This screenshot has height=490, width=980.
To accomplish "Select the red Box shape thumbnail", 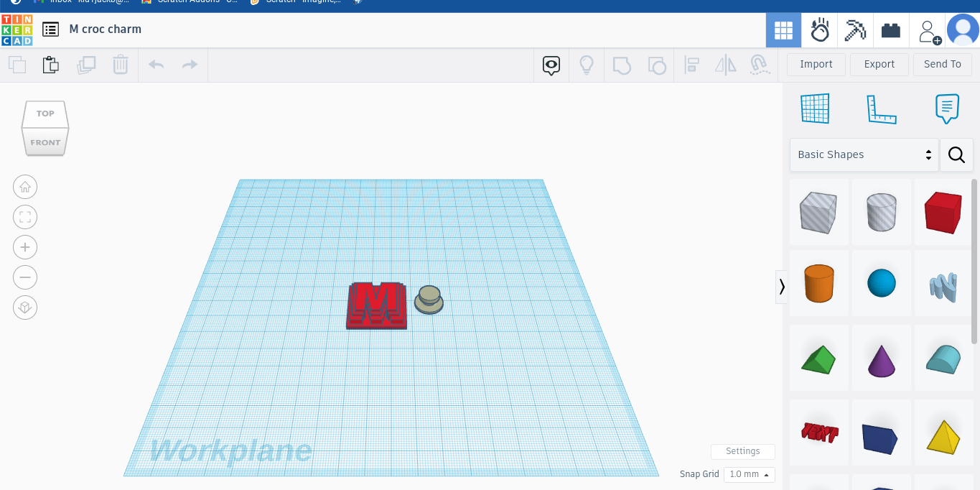I will (x=943, y=212).
